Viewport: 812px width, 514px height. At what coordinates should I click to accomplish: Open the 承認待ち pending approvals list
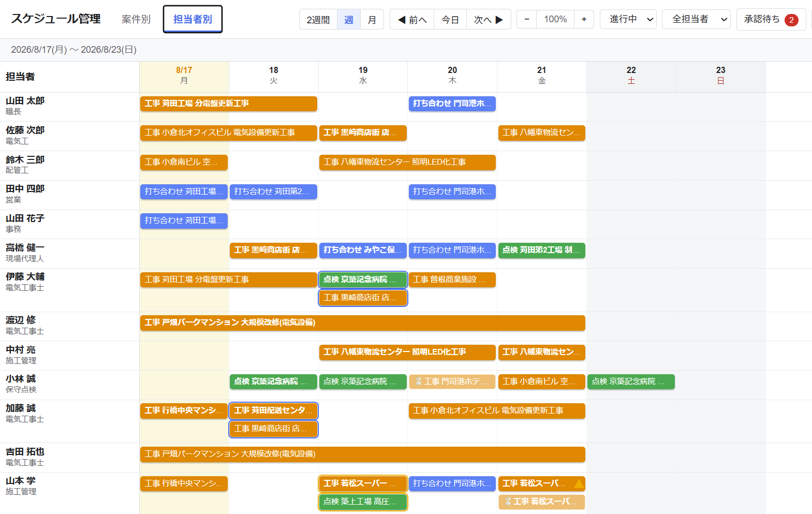point(771,20)
